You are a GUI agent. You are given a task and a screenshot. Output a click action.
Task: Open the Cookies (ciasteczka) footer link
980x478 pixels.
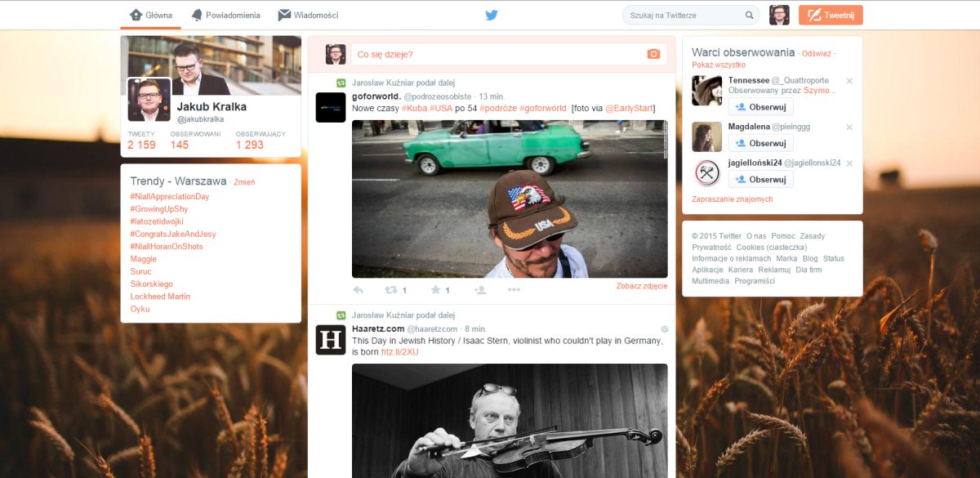[772, 248]
